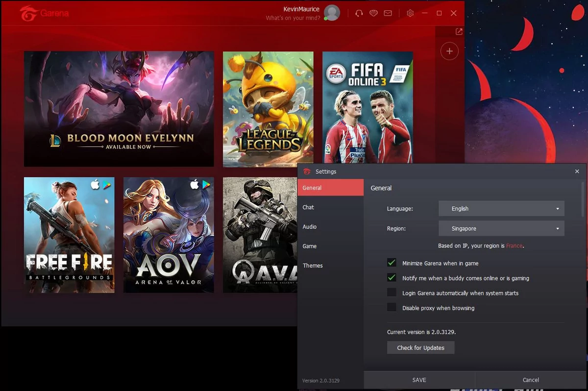Click the "Version 2.0.3129" sidebar text
This screenshot has width=588, height=391.
(x=321, y=380)
